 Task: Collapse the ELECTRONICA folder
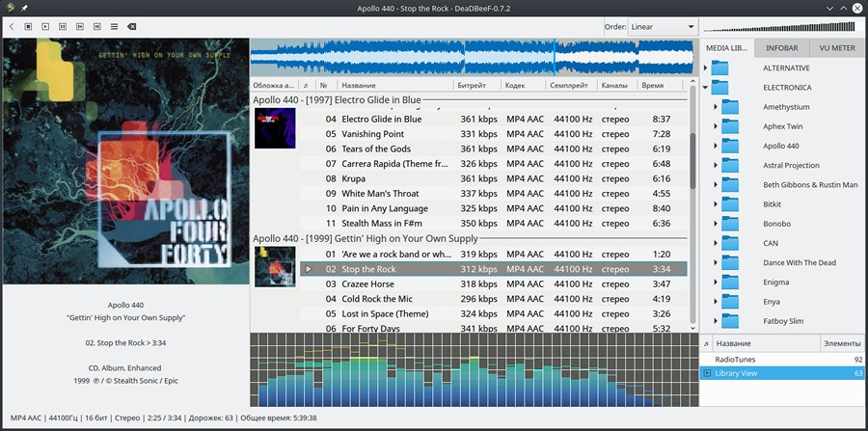pyautogui.click(x=706, y=88)
